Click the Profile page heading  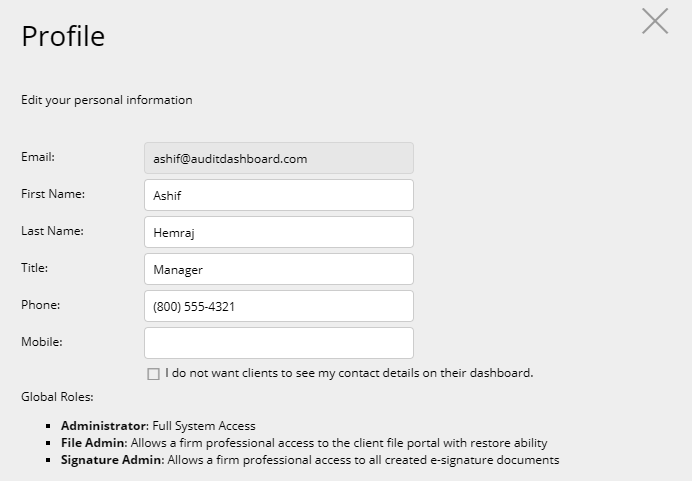pyautogui.click(x=63, y=36)
